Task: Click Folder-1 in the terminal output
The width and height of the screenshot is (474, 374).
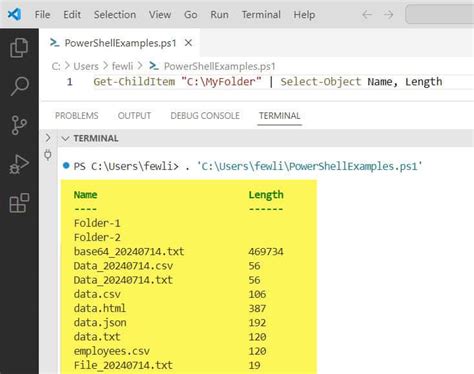Action: [97, 223]
